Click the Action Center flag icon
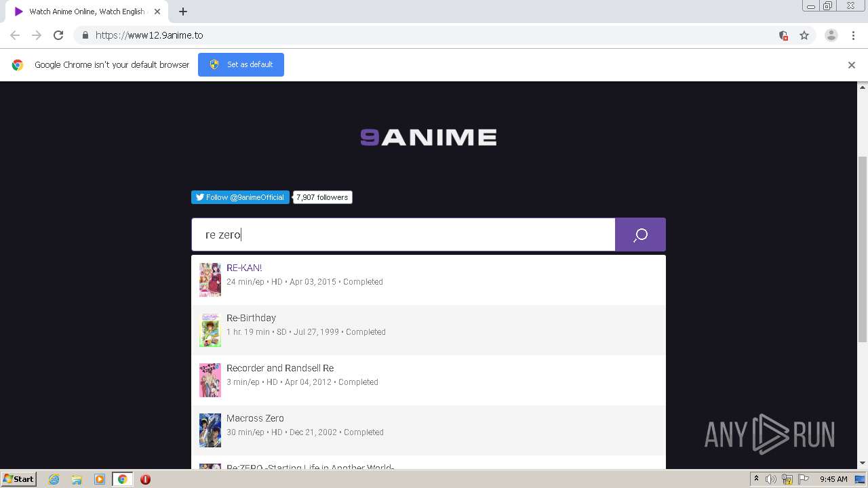The width and height of the screenshot is (868, 488). (x=804, y=479)
